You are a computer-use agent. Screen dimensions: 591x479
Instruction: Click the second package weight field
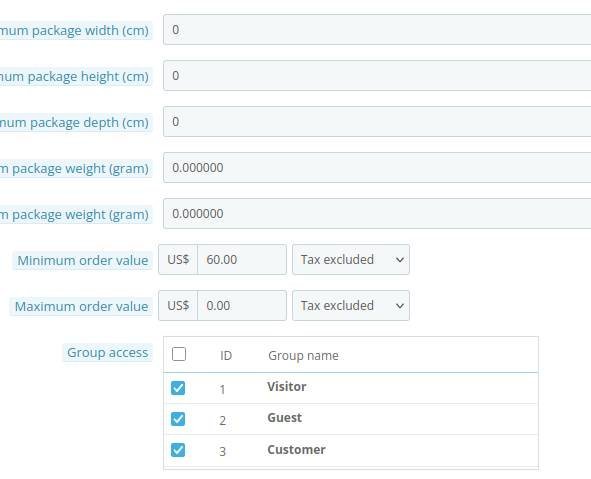click(x=377, y=214)
